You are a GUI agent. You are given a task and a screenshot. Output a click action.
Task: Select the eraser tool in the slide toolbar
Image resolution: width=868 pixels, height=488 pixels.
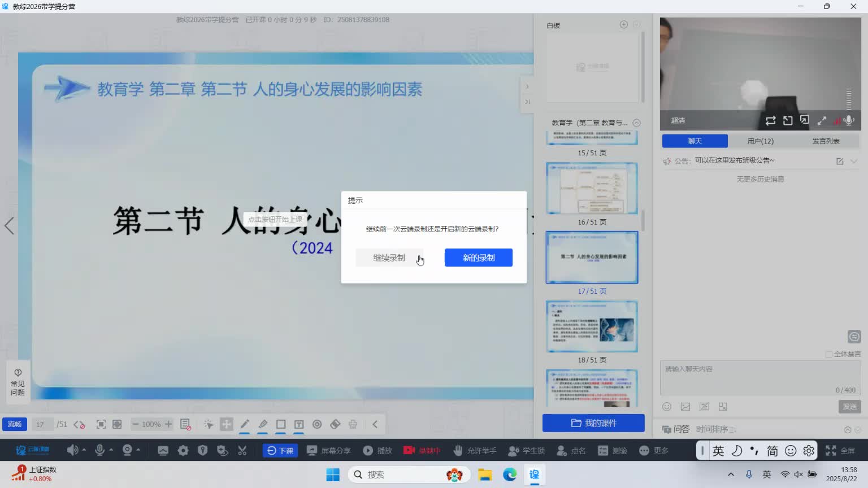336,424
